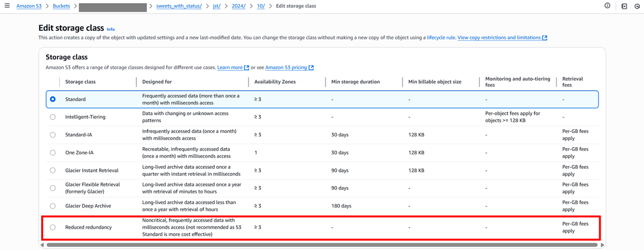Select One Zone-IA radio button
The width and height of the screenshot is (644, 250).
(53, 152)
